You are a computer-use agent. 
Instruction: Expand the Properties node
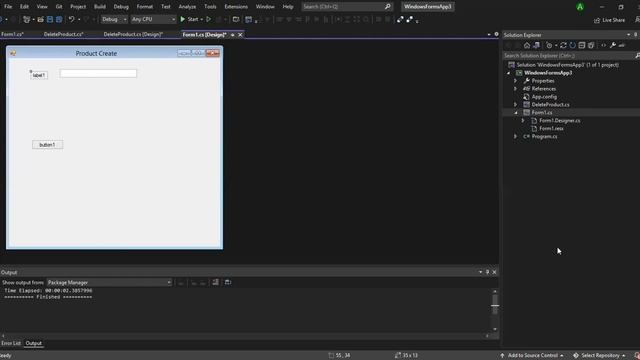point(516,81)
